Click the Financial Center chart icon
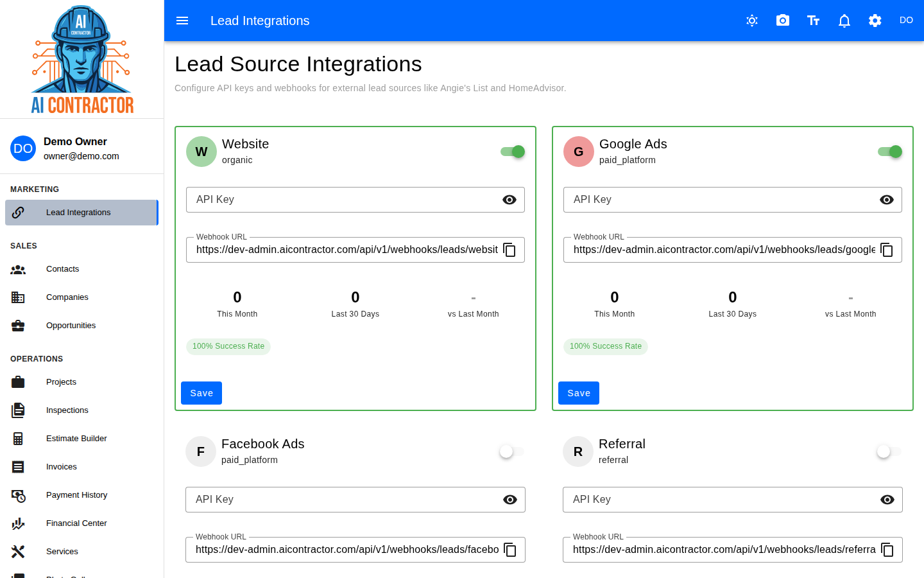 pyautogui.click(x=18, y=523)
